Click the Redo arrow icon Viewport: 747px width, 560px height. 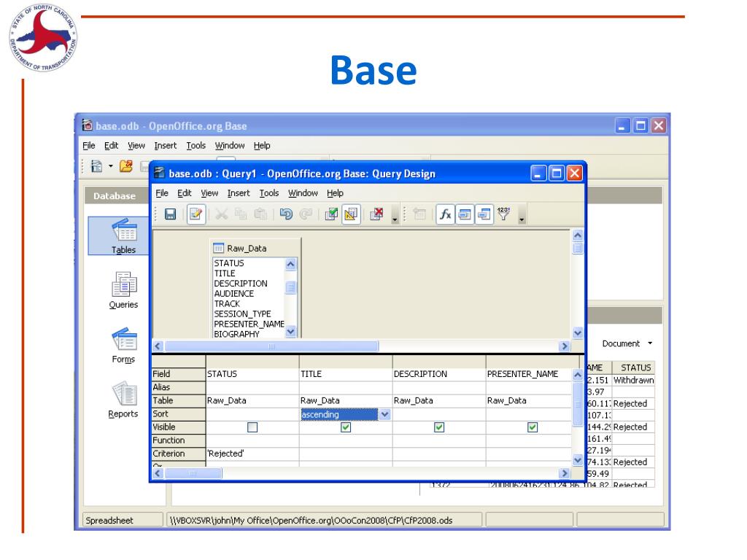tap(306, 214)
